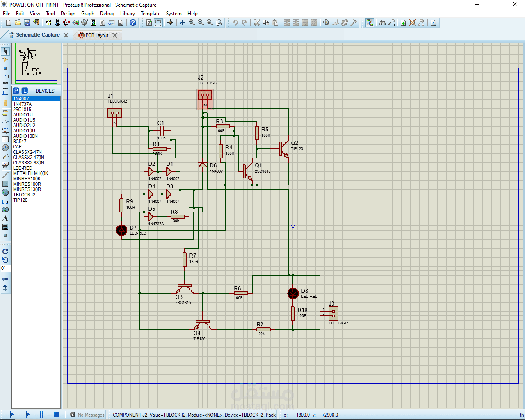Screen dimensions: 525x420
Task: Activate the Wire Label mode tool
Action: click(5, 77)
